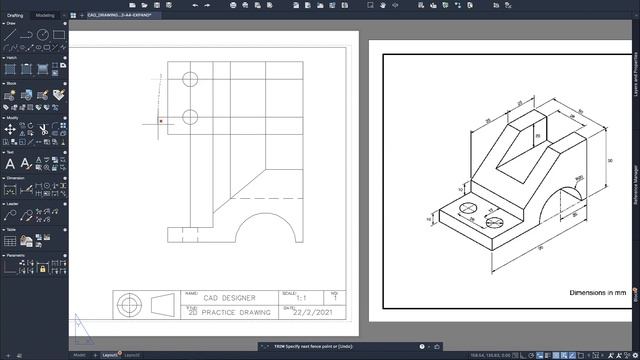Choose the first Hatch tool icon

coord(10,69)
